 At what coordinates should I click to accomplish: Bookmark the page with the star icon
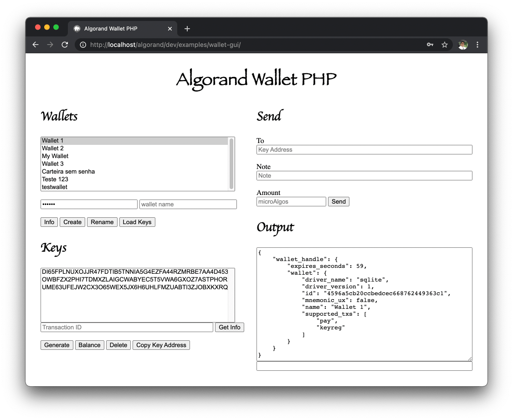pos(445,45)
